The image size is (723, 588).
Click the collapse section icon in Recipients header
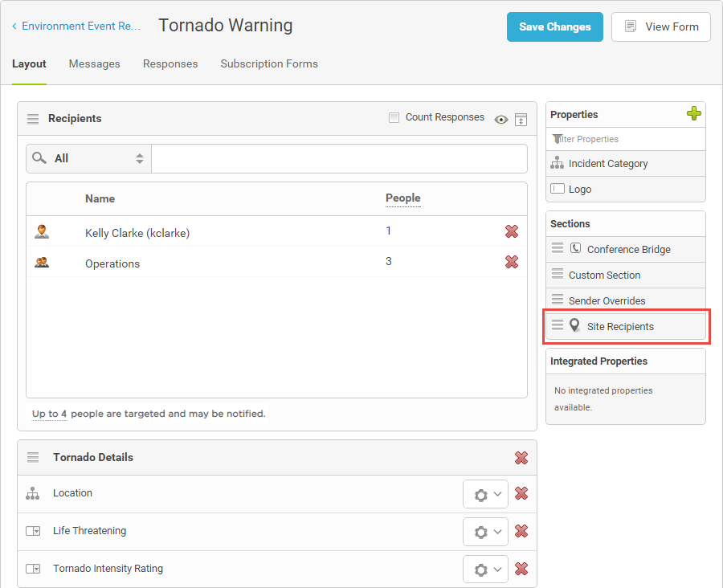pyautogui.click(x=521, y=120)
